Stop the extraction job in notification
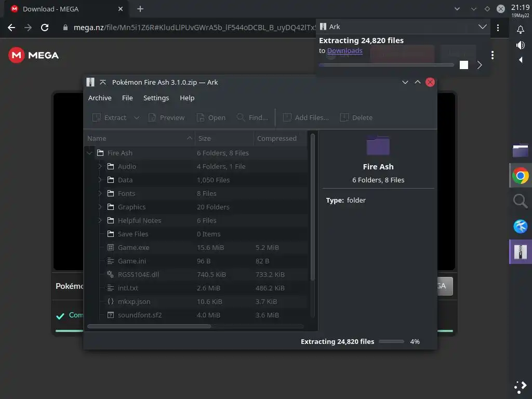This screenshot has height=399, width=532. click(x=464, y=65)
